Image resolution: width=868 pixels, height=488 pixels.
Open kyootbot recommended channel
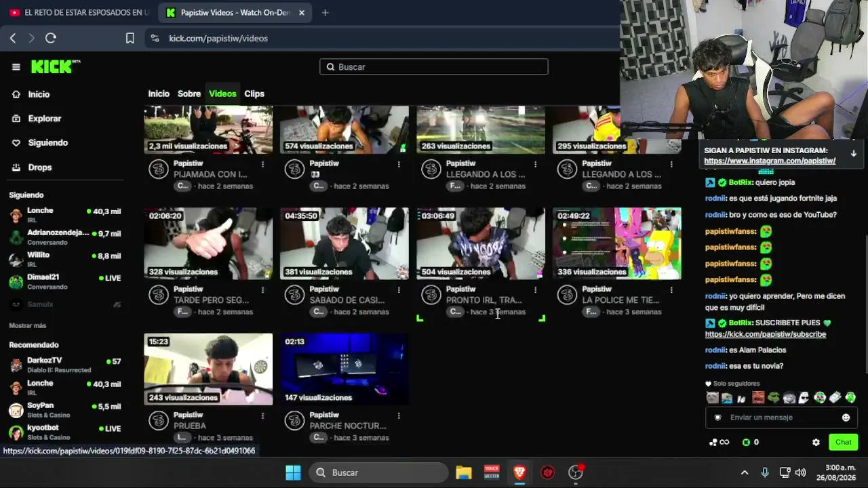(x=64, y=432)
